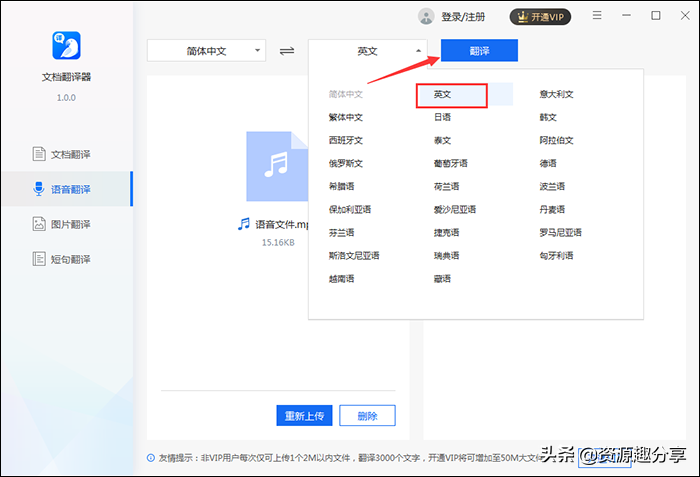Image resolution: width=700 pixels, height=477 pixels.
Task: Select 越南语 in the language list
Action: click(x=342, y=279)
